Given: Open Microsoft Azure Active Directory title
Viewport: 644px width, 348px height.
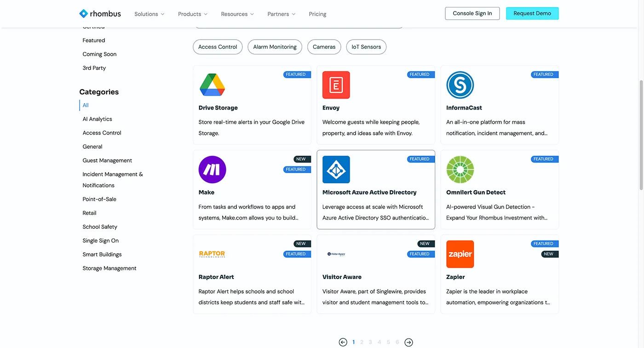Looking at the screenshot, I should pos(369,192).
